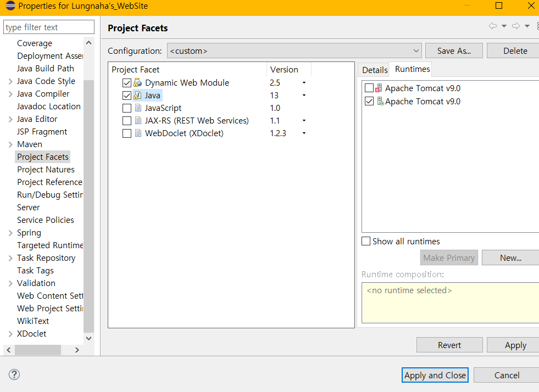Open back history dropdown arrow

pyautogui.click(x=504, y=26)
